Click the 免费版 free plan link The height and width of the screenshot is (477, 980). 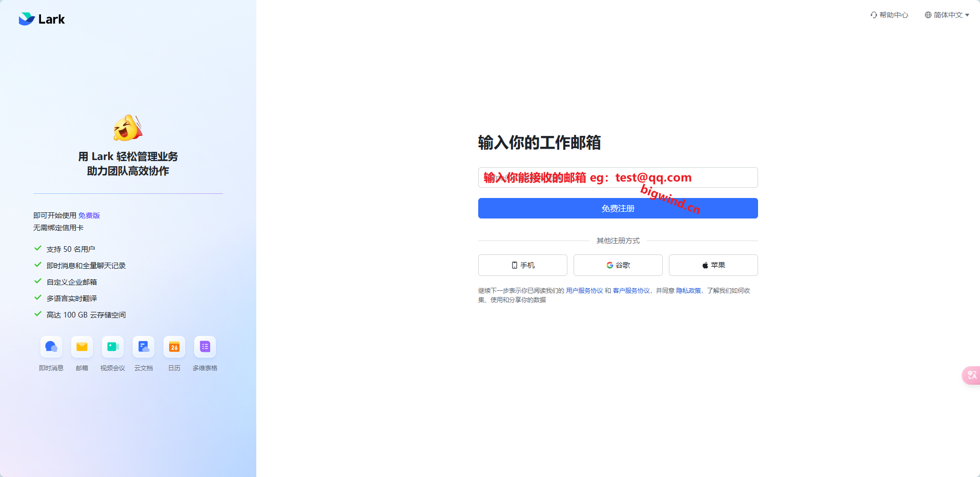pos(90,215)
